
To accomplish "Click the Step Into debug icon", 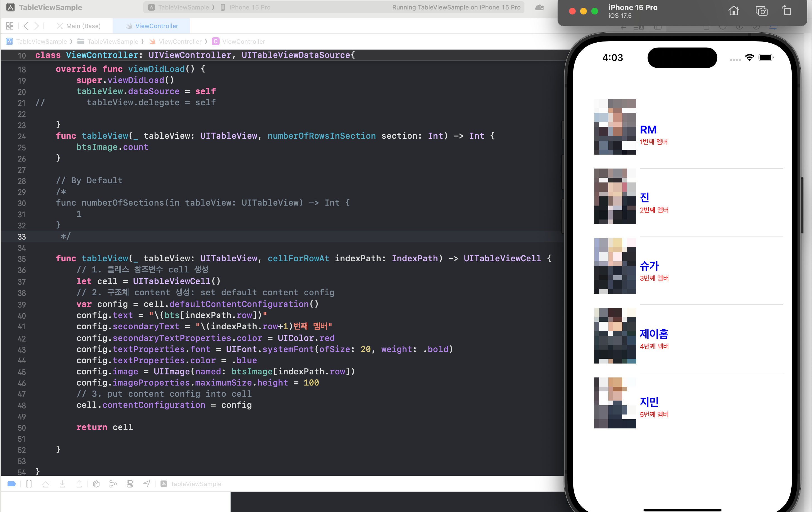I will coord(62,484).
